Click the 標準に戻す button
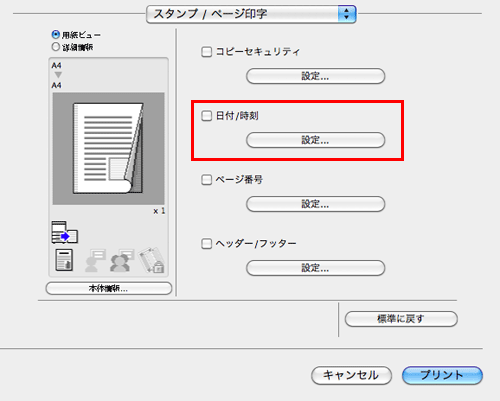Viewport: 500px width, 401px height. click(401, 319)
